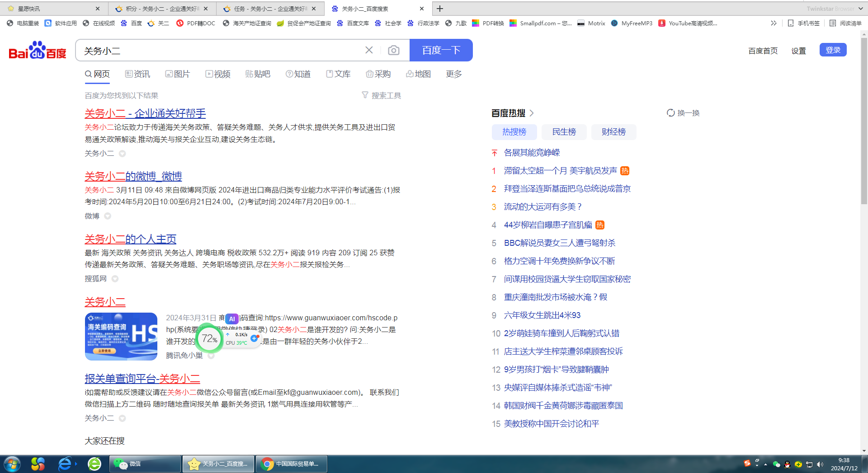Click the 百度一下 search button
This screenshot has height=473, width=868.
pos(441,50)
